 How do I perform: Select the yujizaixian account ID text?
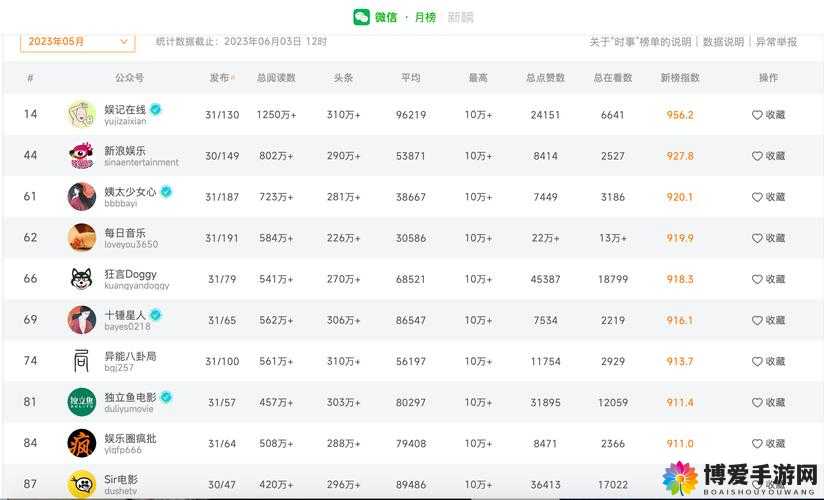point(125,121)
